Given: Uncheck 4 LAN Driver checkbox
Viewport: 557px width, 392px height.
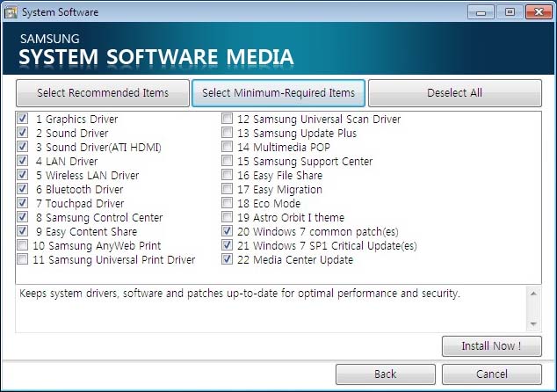Looking at the screenshot, I should (x=22, y=161).
